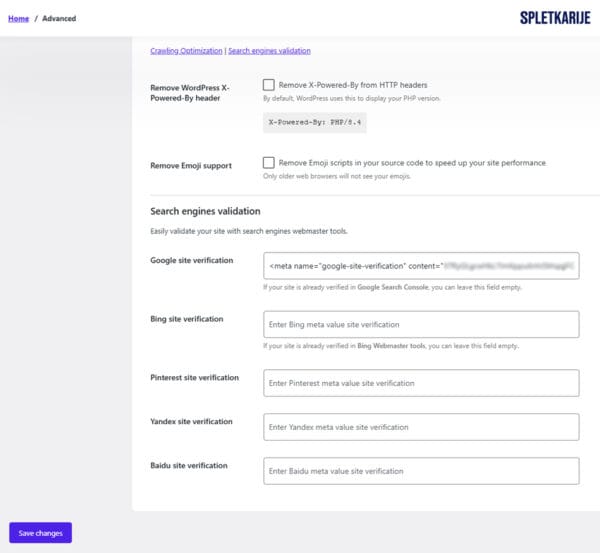
Task: Open the Home breadcrumb link
Action: click(18, 18)
